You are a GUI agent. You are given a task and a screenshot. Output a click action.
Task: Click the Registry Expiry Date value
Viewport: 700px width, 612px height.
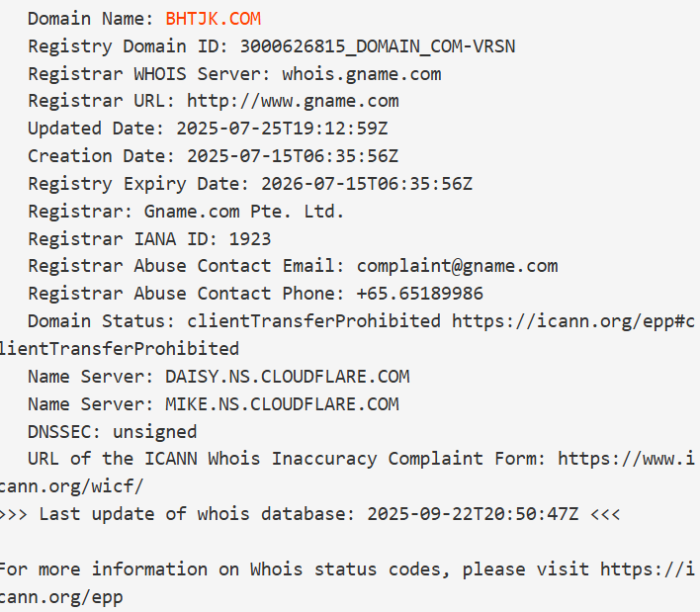367,184
